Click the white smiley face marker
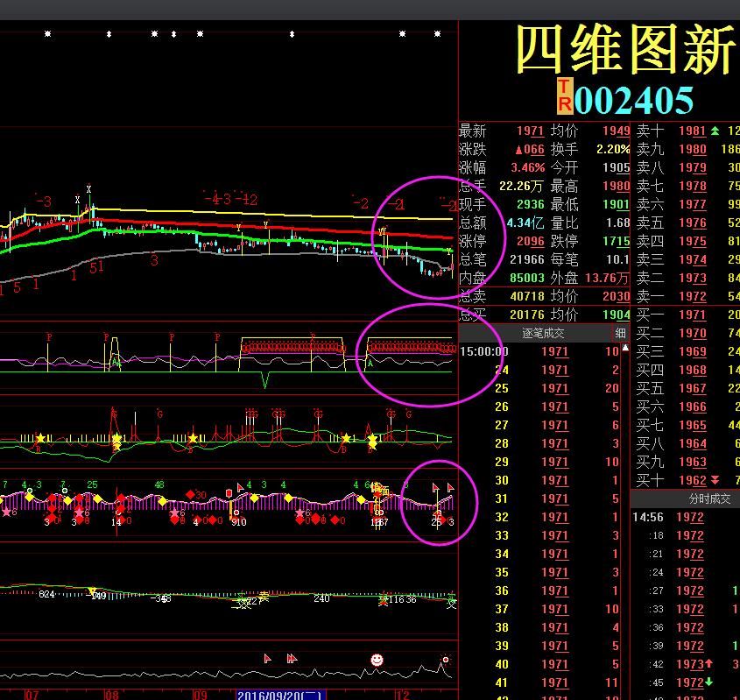740x700 pixels. (x=377, y=660)
